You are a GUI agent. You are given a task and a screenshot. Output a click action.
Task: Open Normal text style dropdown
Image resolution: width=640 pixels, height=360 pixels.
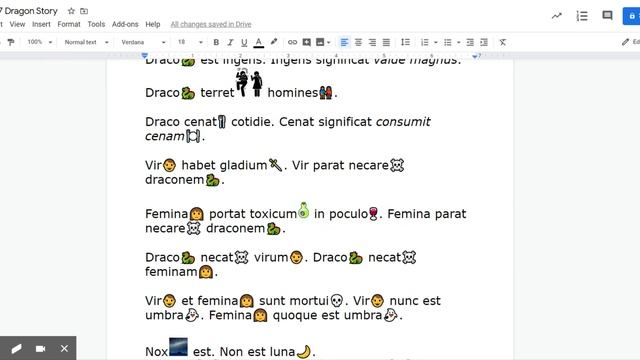pyautogui.click(x=86, y=42)
